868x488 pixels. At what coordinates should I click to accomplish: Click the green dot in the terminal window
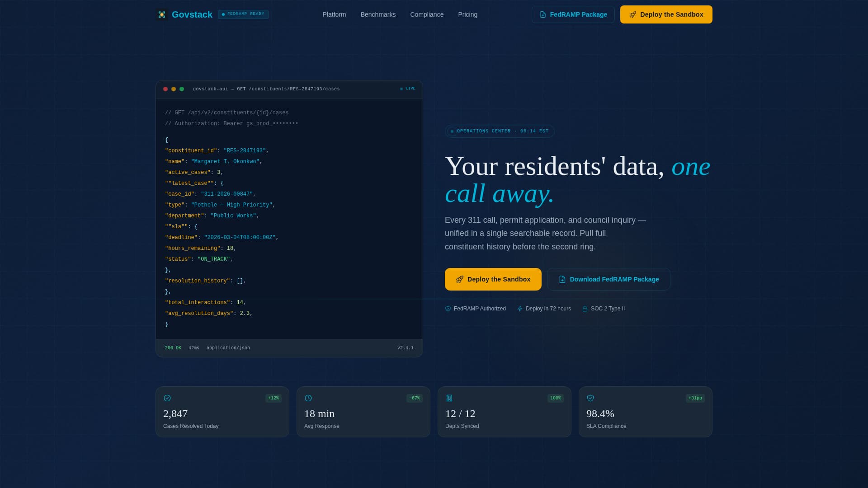182,89
